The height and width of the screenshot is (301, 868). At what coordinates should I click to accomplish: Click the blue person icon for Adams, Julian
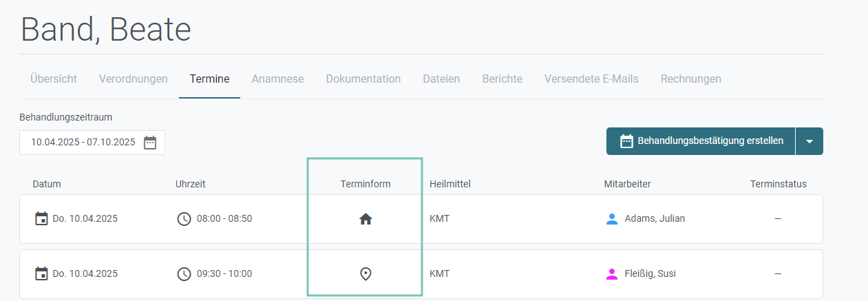pos(612,219)
